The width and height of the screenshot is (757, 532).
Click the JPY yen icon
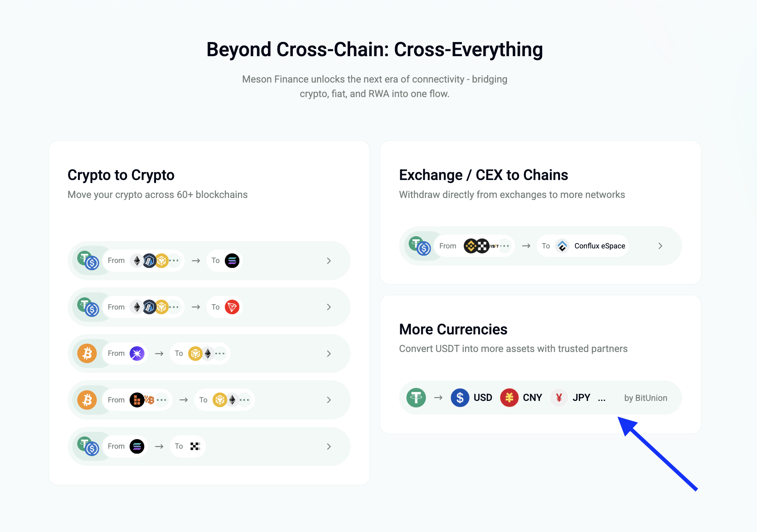point(559,398)
